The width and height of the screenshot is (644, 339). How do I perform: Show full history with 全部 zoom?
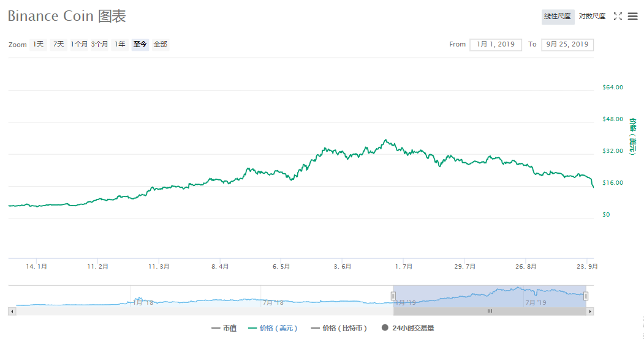(x=160, y=44)
